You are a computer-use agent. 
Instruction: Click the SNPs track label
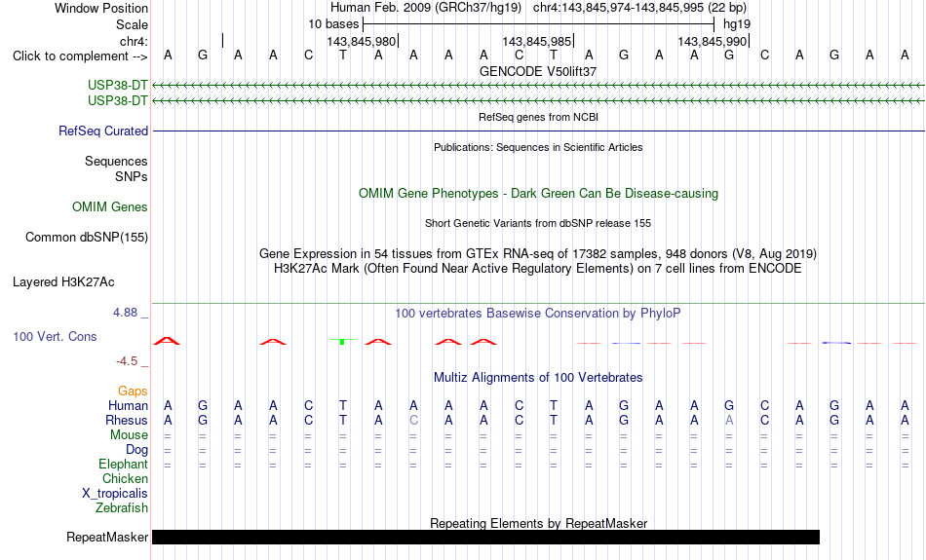point(132,176)
